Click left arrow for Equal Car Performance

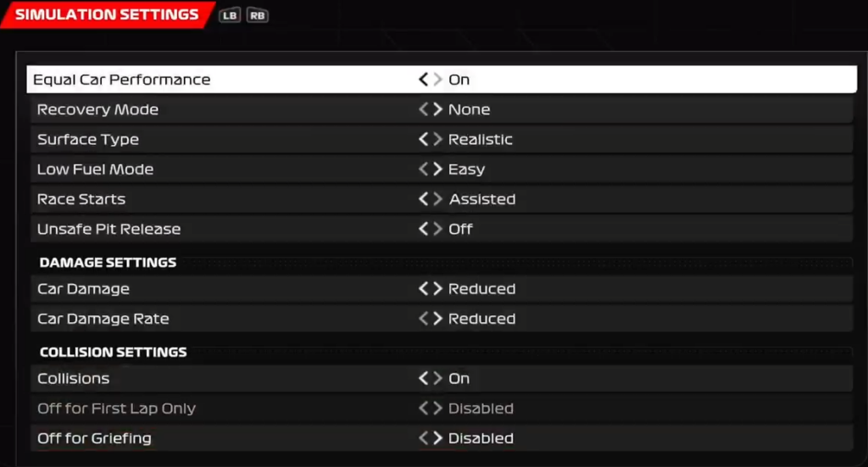tap(424, 80)
